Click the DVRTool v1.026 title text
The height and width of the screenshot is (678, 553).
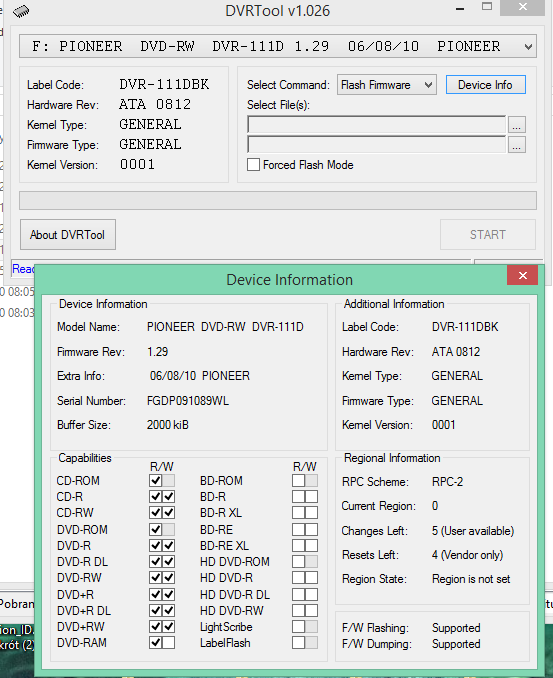point(278,11)
